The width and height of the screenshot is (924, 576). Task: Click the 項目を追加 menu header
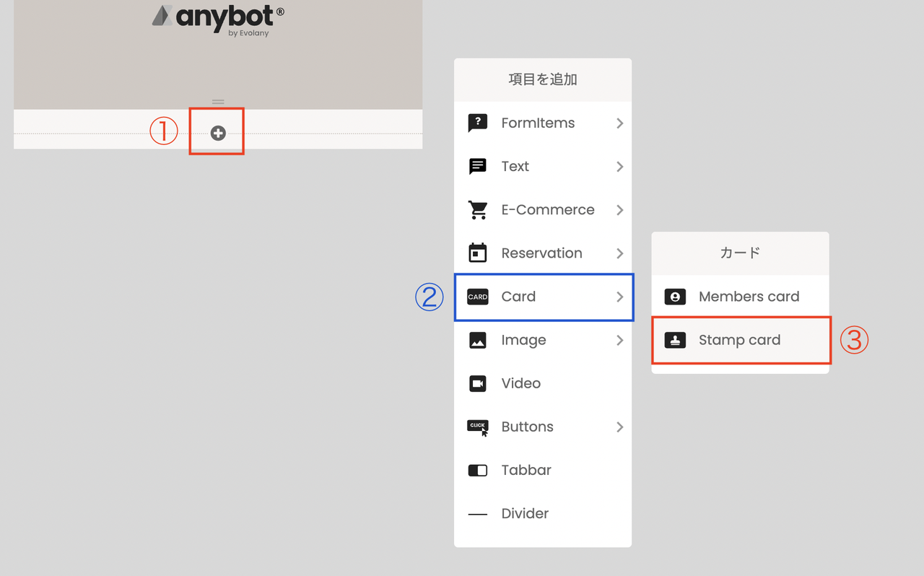point(543,79)
